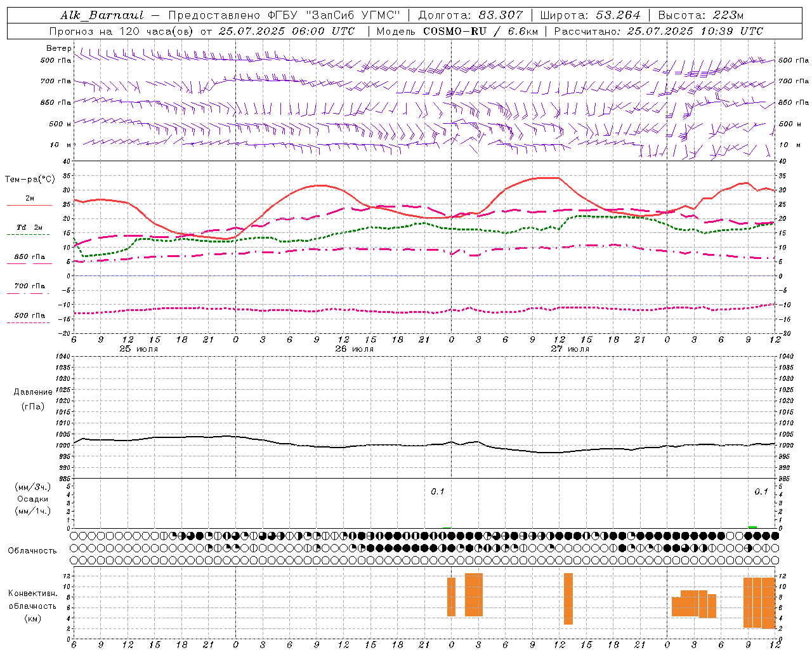
Task: Click the "25 июля" date label
Action: [x=139, y=349]
